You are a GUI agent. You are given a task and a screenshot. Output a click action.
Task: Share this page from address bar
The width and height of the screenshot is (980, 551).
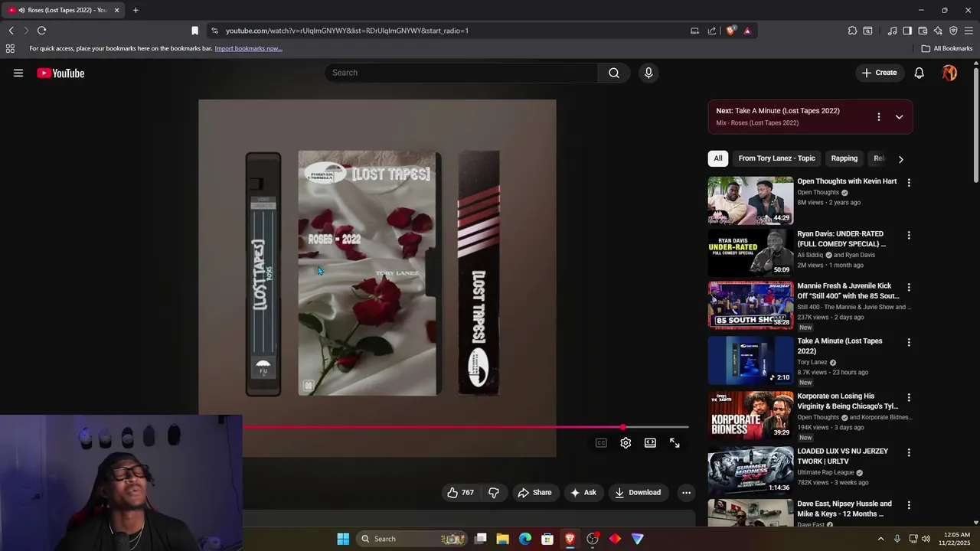pos(712,31)
